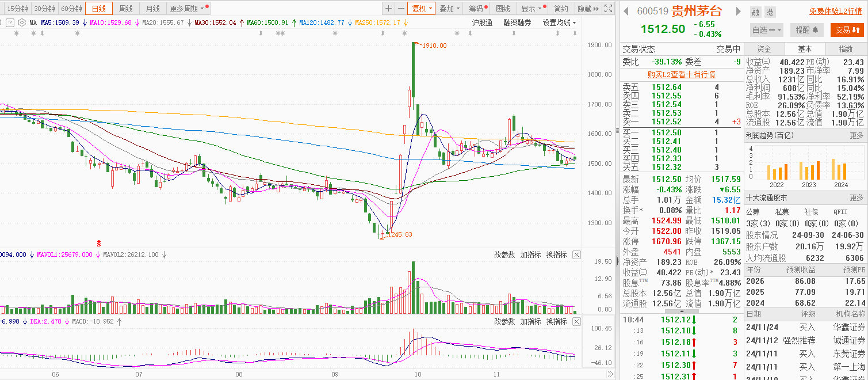Click 免费体验L2行情 link
Image resolution: width=868 pixels, height=380 pixels.
pos(835,11)
